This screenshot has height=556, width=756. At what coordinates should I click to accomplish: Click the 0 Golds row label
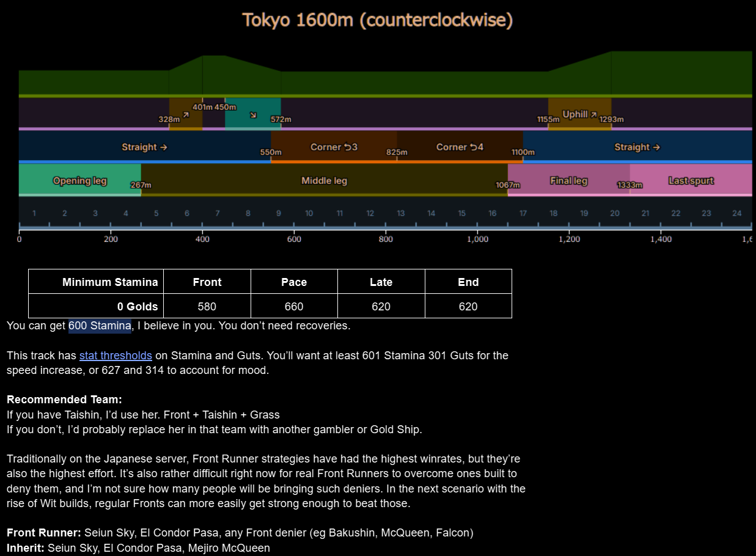[96, 306]
